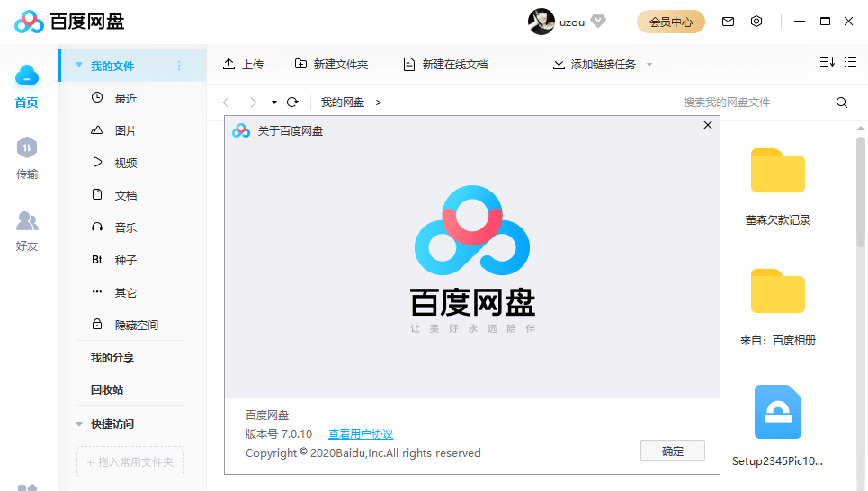
Task: Expand breadcrumb chevron after 我的网盘
Action: [x=379, y=103]
